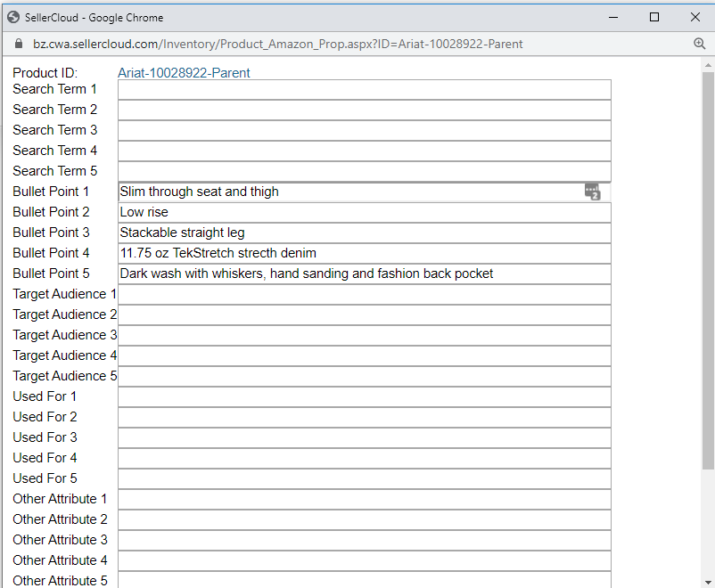715x588 pixels.
Task: Focus the Other Attribute 3 field
Action: click(365, 541)
